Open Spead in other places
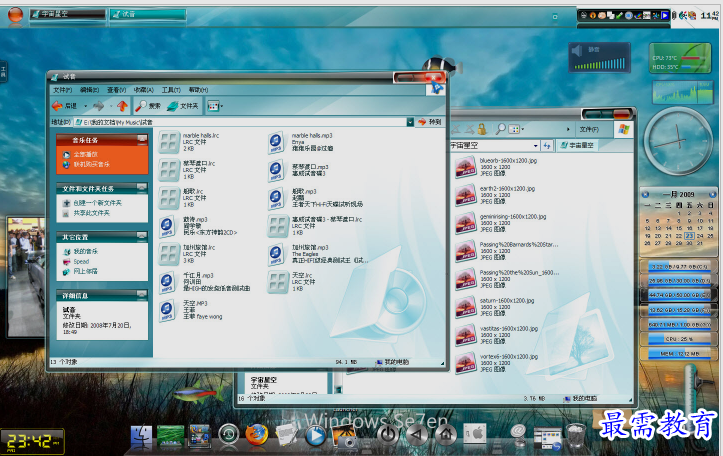This screenshot has width=723, height=456. pyautogui.click(x=81, y=261)
